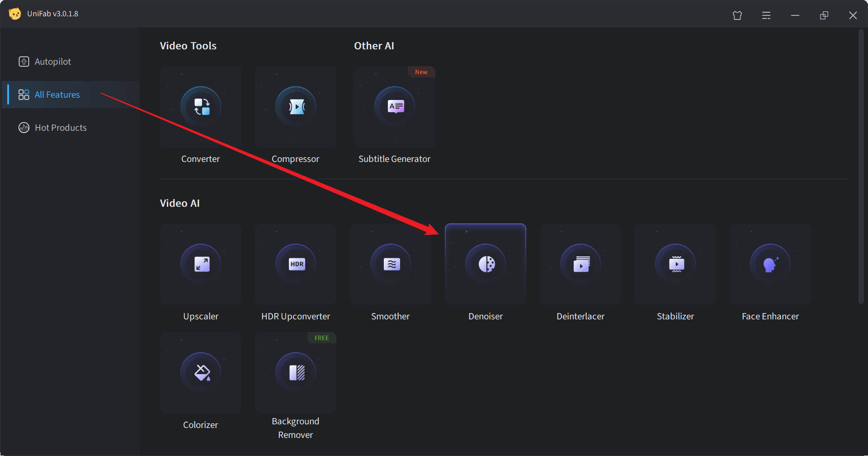Click the UniFab cat logo
The width and height of the screenshot is (868, 456).
click(x=15, y=14)
